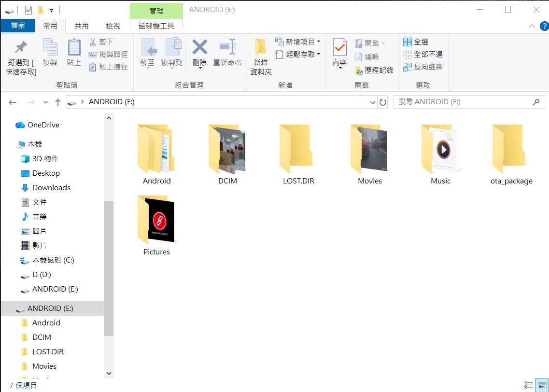Screen dimensions: 549x392
Task: Switch to large icons view in status bar
Action: 542,385
